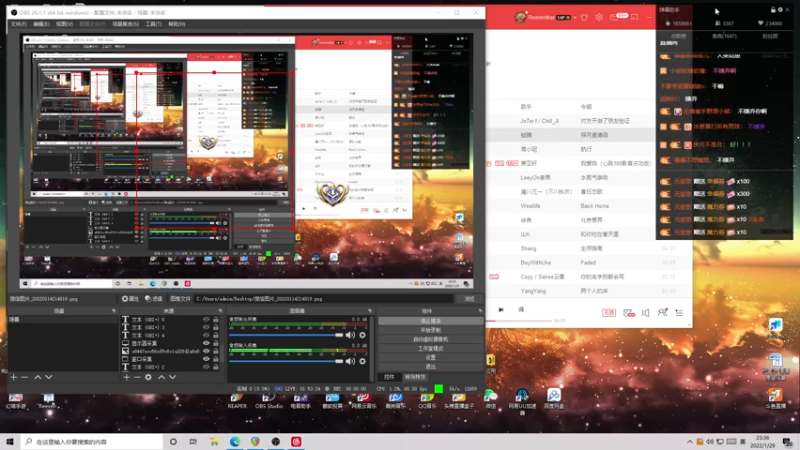Expand account dropdown arrow beside RaevenMay
Image resolution: width=800 pixels, height=450 pixels.
tap(575, 17)
